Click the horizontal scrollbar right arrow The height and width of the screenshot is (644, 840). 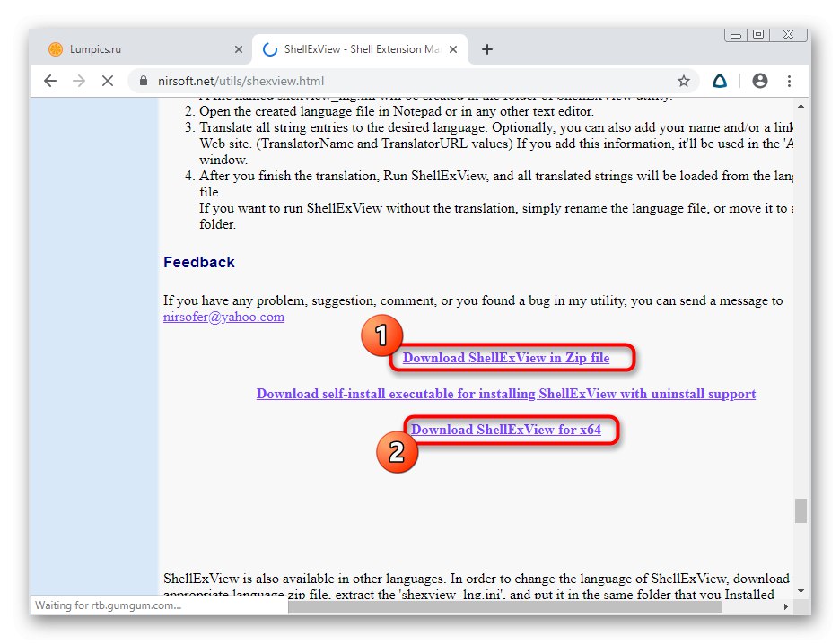(x=786, y=607)
